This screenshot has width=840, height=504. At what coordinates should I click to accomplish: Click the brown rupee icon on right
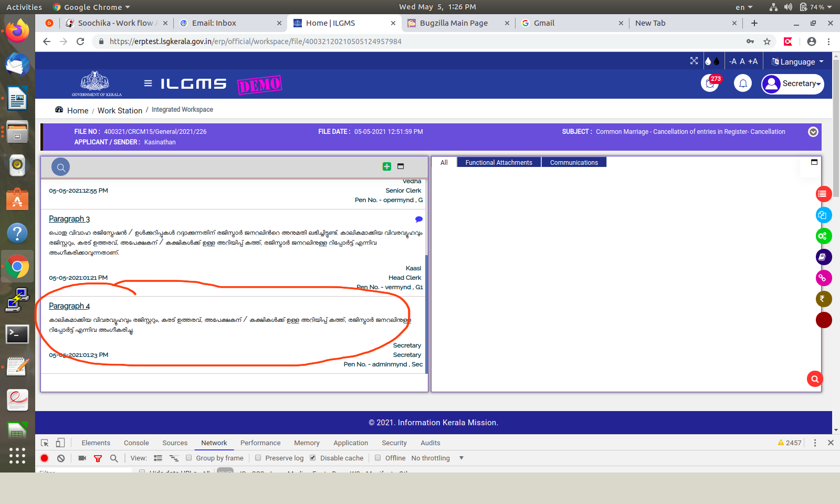click(x=823, y=299)
